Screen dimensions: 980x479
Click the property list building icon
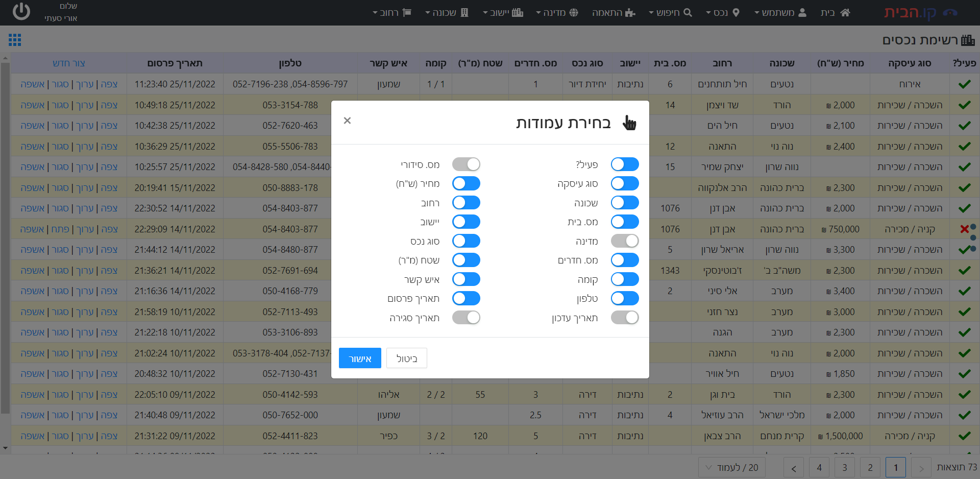(968, 40)
